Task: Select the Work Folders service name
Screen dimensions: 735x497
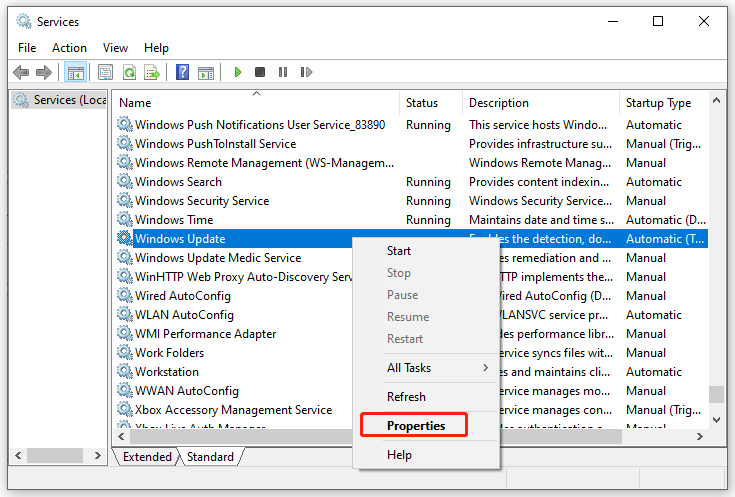Action: (169, 353)
